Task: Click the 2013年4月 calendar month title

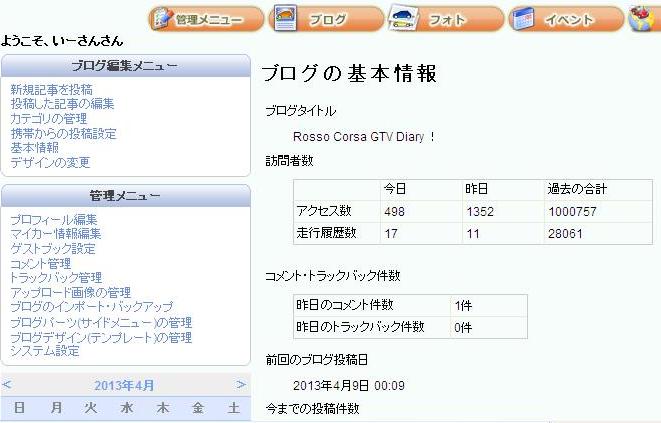Action: click(125, 385)
